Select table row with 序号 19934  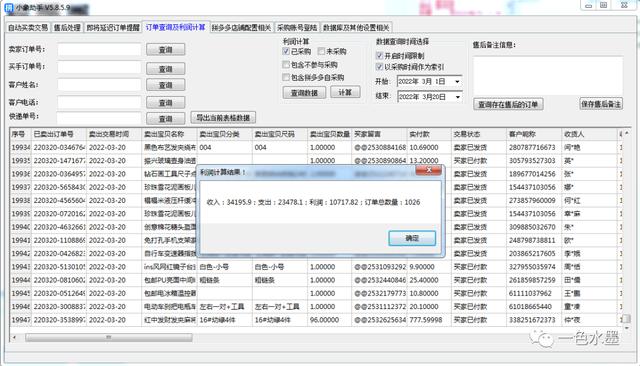20,147
